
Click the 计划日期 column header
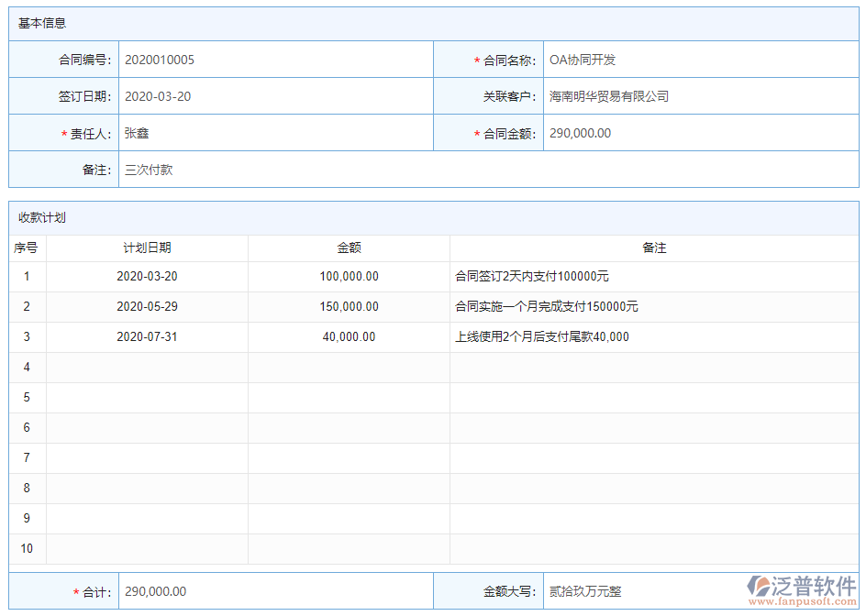click(x=147, y=247)
